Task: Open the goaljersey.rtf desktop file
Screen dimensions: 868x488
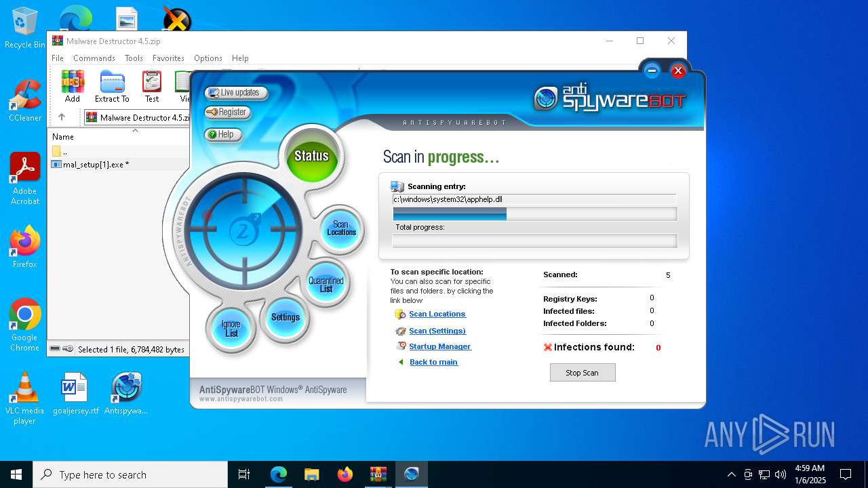Action: [75, 394]
